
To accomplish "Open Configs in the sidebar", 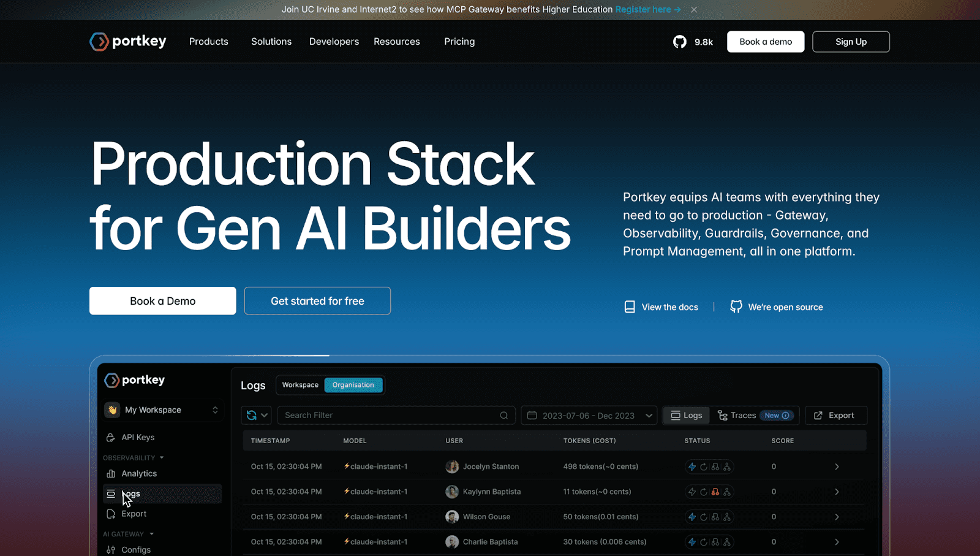I will [136, 550].
